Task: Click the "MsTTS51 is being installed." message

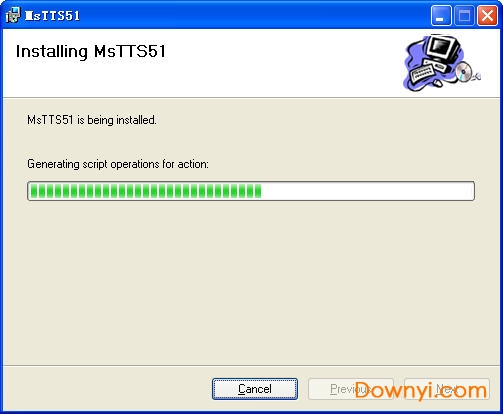Action: [x=92, y=120]
